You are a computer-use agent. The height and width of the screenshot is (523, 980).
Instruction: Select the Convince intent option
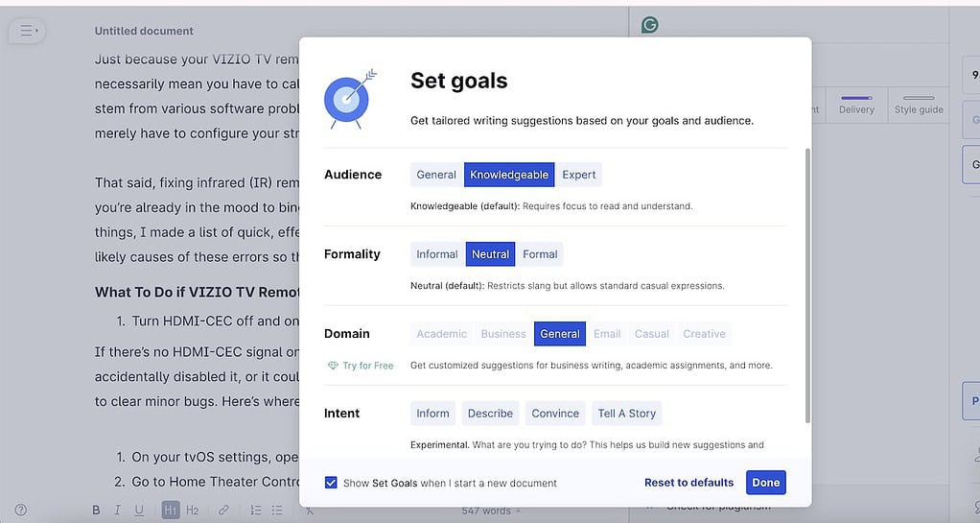pyautogui.click(x=555, y=414)
